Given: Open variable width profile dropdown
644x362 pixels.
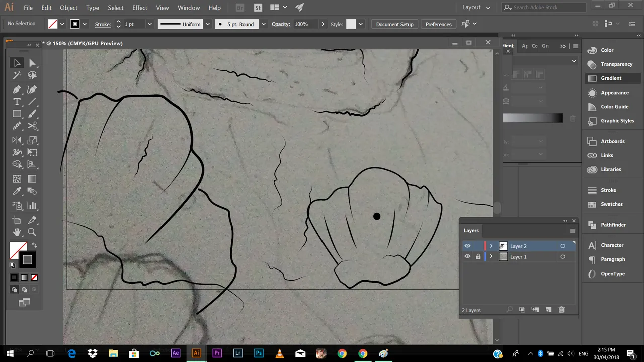Looking at the screenshot, I should [207, 24].
